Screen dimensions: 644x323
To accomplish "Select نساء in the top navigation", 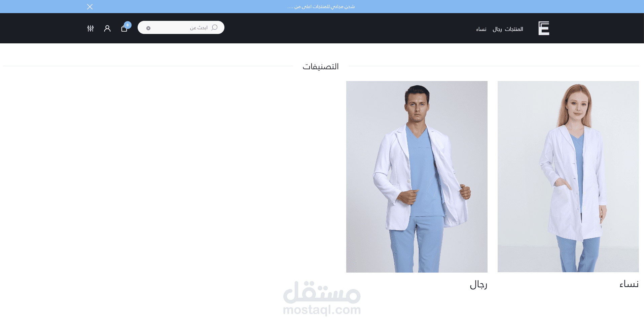I will coord(481,29).
